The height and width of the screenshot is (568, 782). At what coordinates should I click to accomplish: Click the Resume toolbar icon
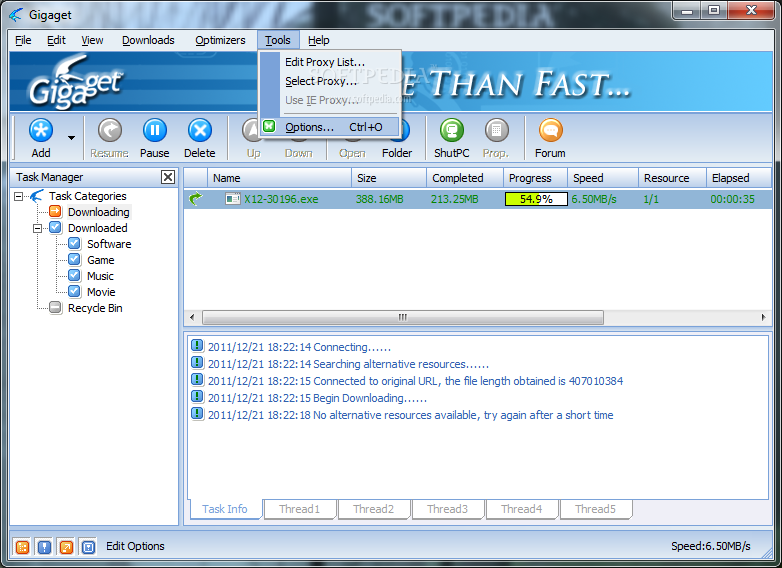110,131
